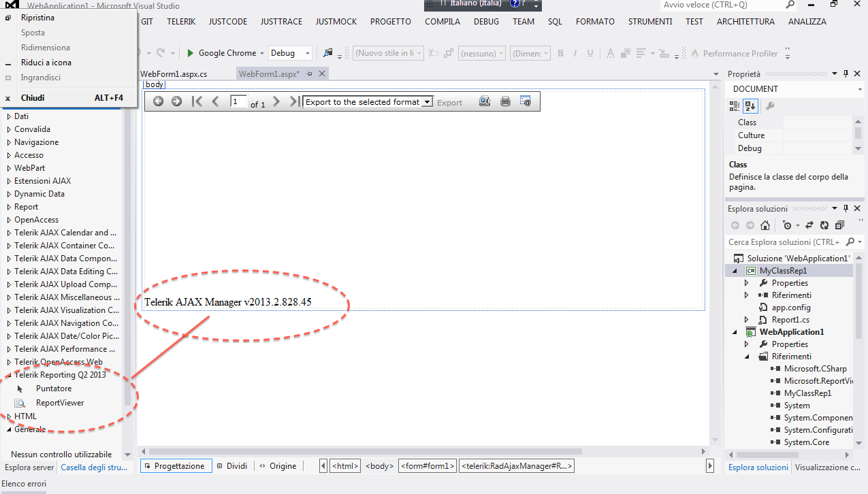Pin the WebForm1.aspx tab
The width and height of the screenshot is (868, 494).
click(x=310, y=73)
